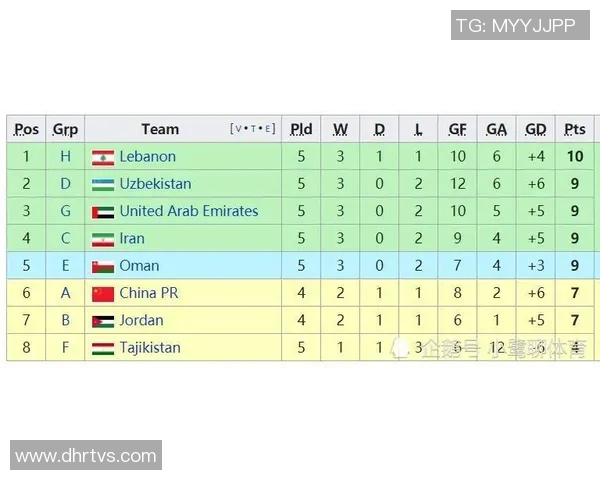Click the Jordan flag icon
Viewport: 600px width, 480px height.
point(102,321)
